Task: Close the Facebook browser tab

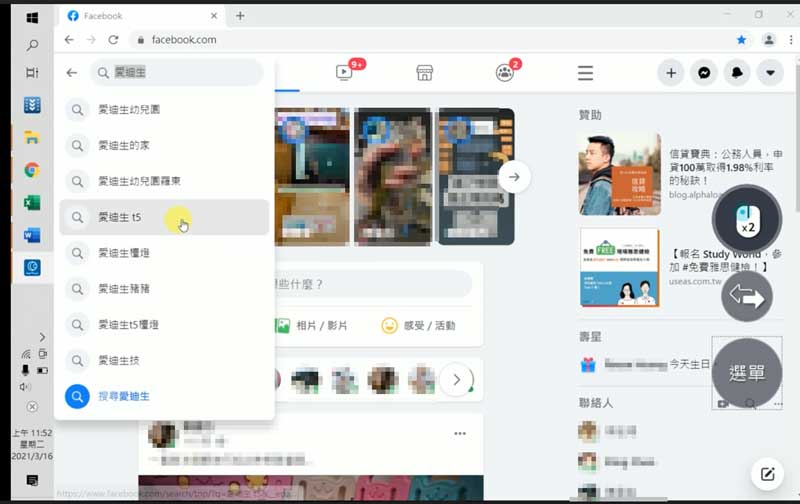Action: [214, 16]
